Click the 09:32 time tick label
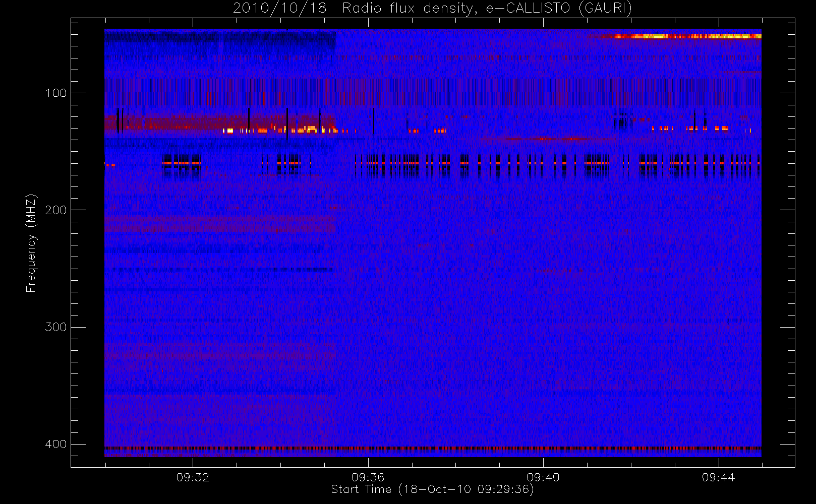This screenshot has height=504, width=816. point(193,477)
